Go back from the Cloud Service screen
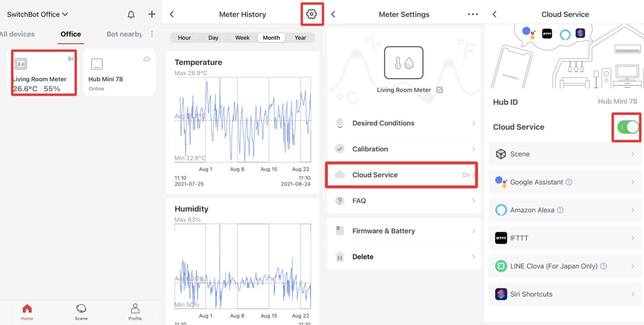Image resolution: width=644 pixels, height=325 pixels. 494,14
